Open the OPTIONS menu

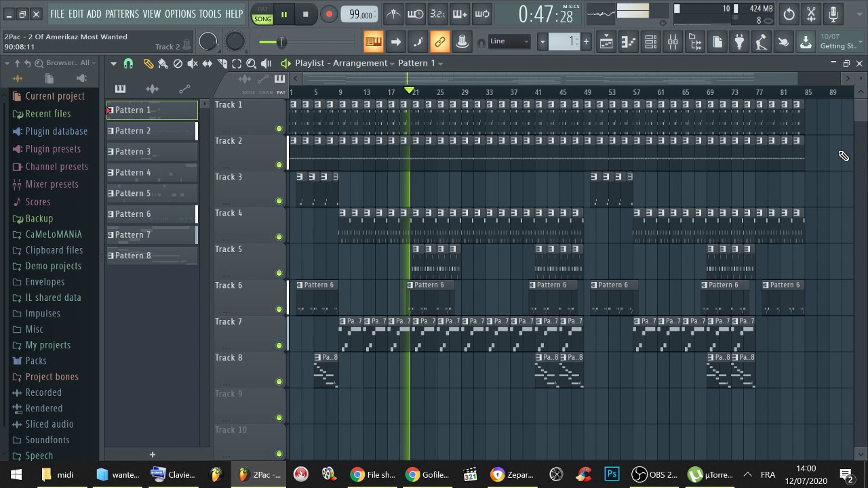coord(180,14)
